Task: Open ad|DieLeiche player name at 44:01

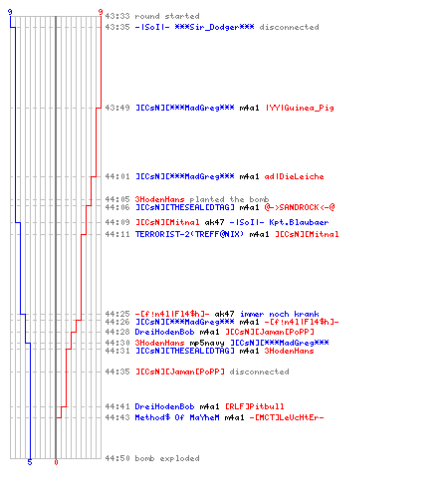Action: coord(294,176)
